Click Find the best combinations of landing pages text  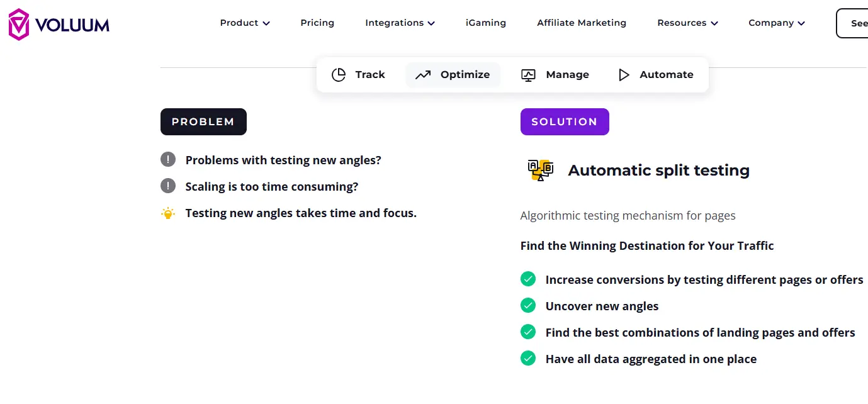tap(700, 333)
